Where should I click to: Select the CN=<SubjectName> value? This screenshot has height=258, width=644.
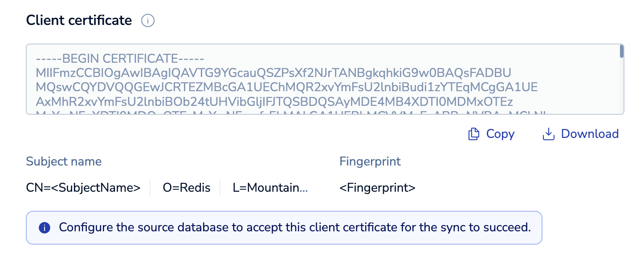click(83, 188)
